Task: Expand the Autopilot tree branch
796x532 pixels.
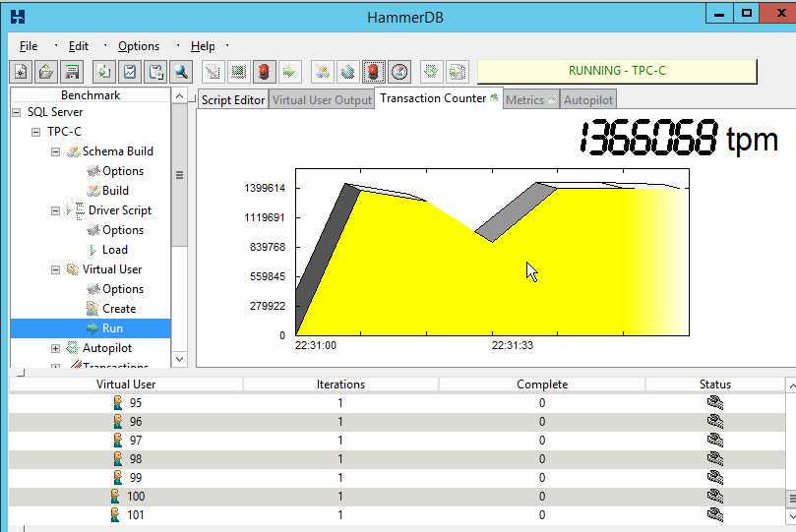Action: click(x=55, y=348)
